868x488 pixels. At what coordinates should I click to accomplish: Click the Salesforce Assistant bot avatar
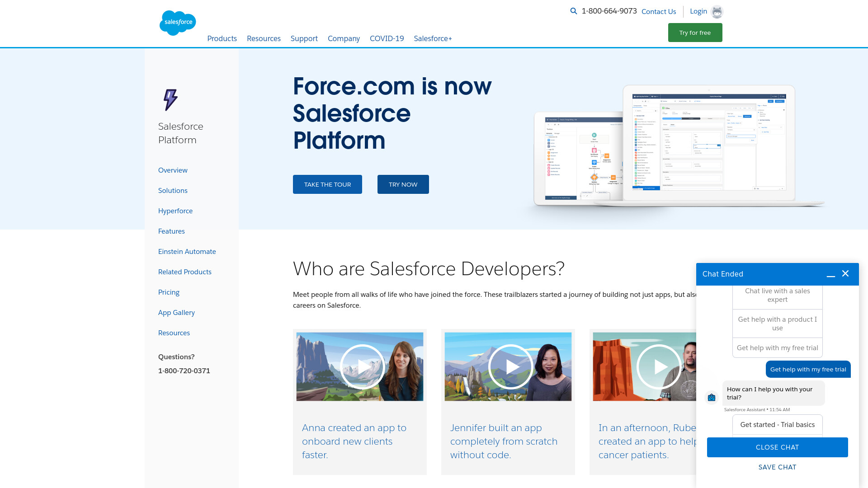(712, 398)
